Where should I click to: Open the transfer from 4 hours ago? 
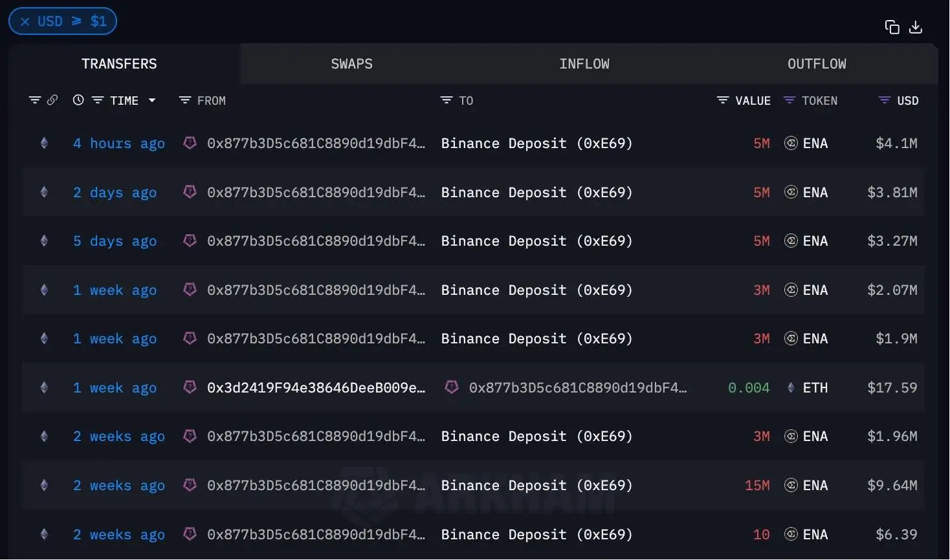pos(119,143)
